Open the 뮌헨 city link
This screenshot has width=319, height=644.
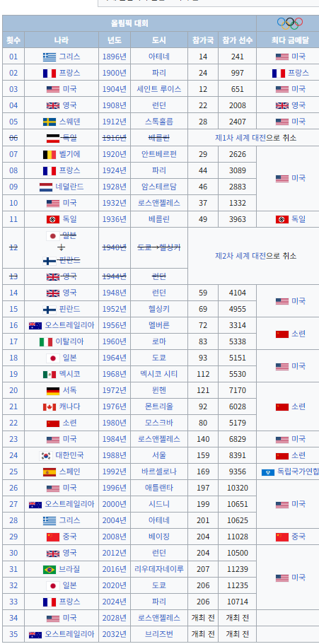[x=159, y=390]
